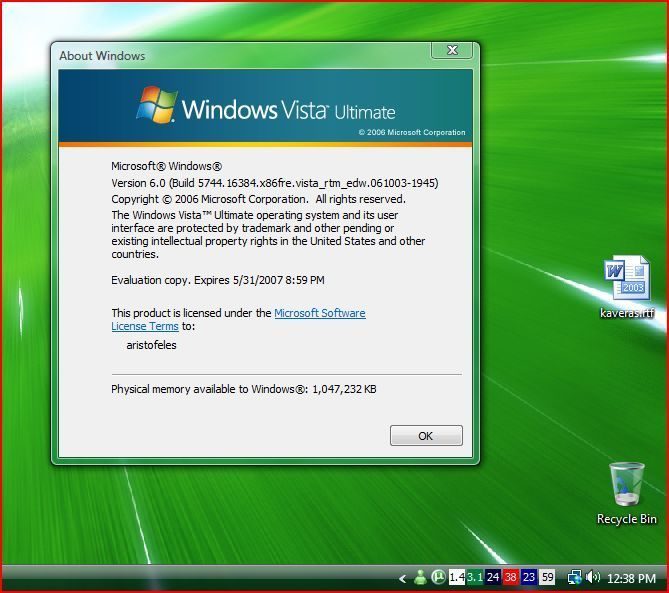
Task: Open the uTorrent tray icon
Action: click(438, 578)
